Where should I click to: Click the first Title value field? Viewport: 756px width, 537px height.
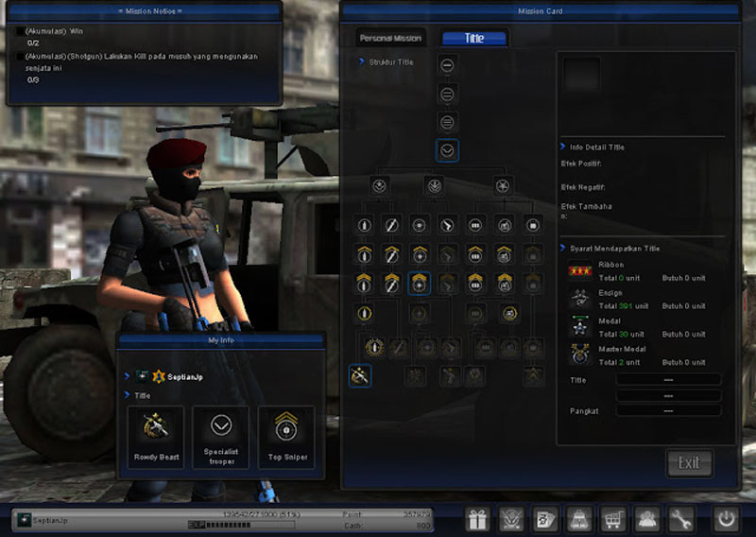coord(668,380)
